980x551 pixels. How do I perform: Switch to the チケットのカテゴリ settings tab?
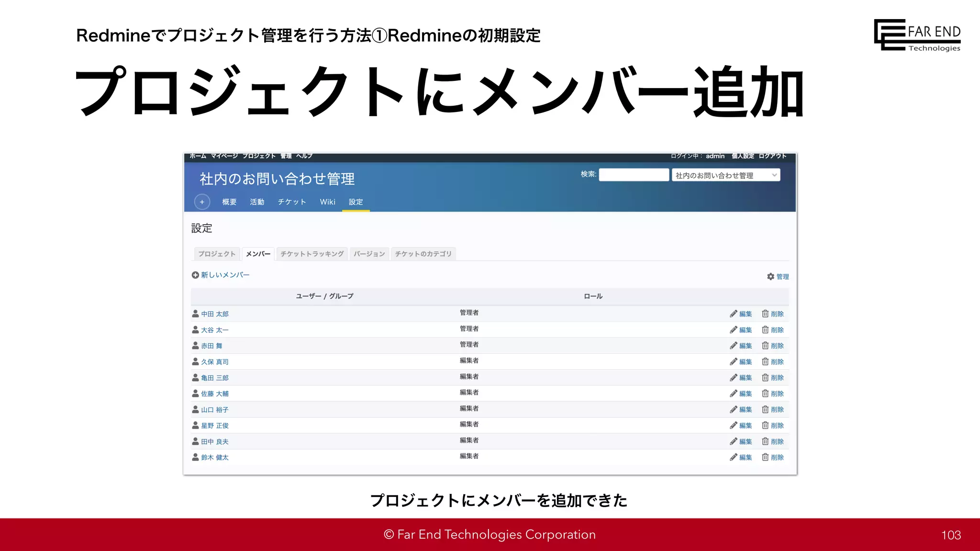[423, 254]
